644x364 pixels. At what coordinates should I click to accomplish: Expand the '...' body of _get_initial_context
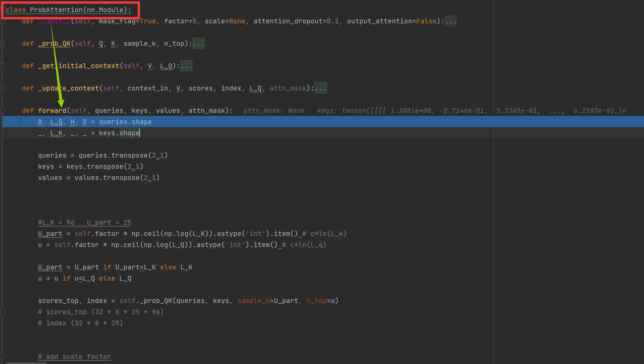186,65
